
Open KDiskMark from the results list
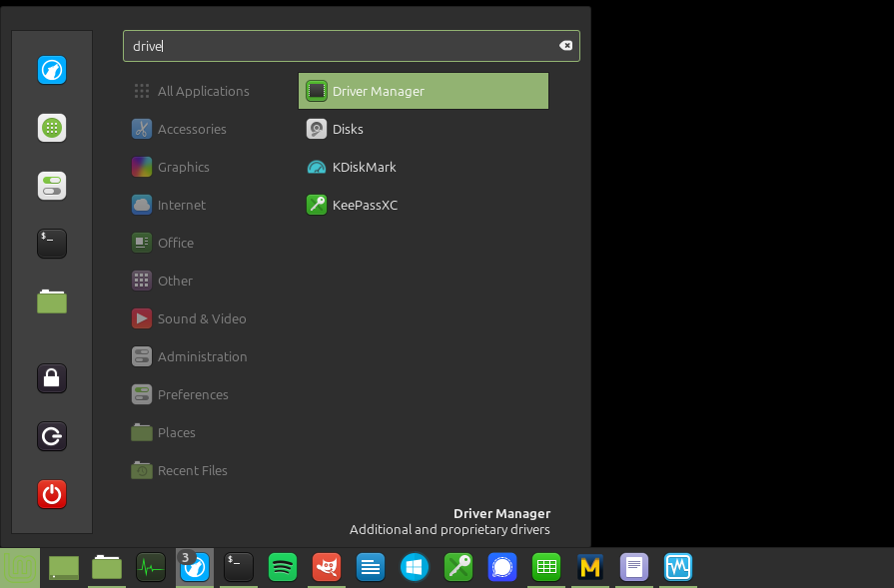[x=364, y=167]
